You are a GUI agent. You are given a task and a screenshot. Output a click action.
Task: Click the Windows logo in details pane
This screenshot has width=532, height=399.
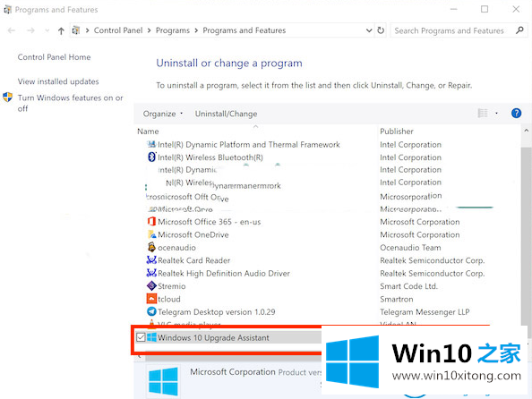click(x=163, y=381)
